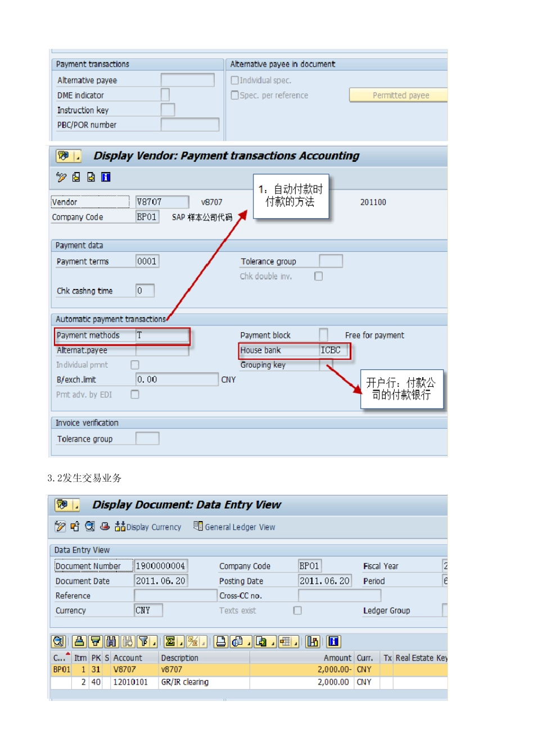Click the Choose Layout icon in grid toolbar
This screenshot has width=534, height=756.
(x=286, y=641)
